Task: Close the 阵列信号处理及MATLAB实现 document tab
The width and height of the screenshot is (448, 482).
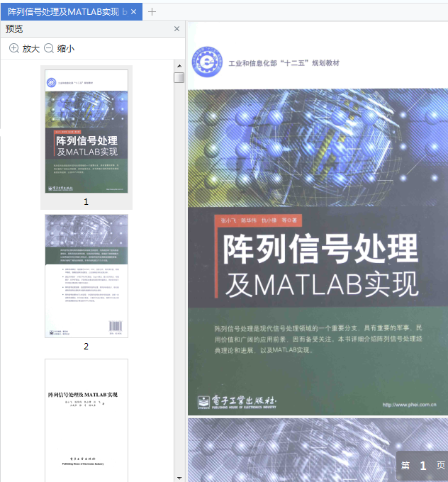Action: point(133,12)
